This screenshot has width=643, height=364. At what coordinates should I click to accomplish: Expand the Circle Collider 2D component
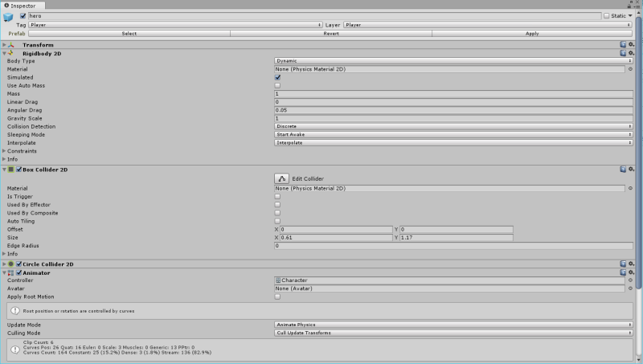(4, 264)
